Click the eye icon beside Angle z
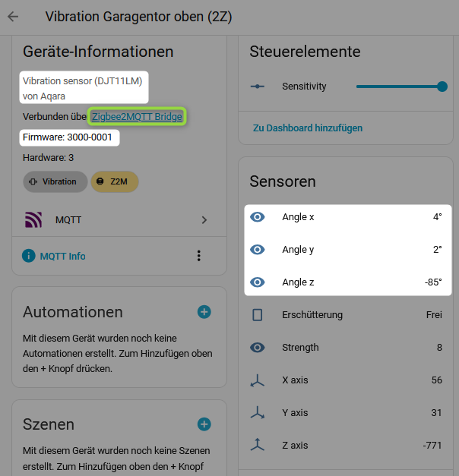Image resolution: width=459 pixels, height=476 pixels. tap(258, 282)
